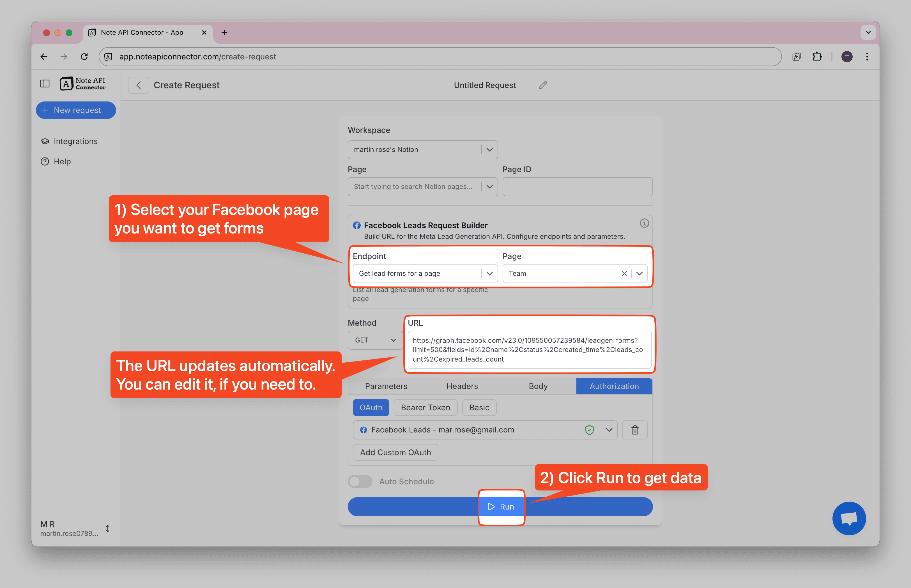
Task: Click the Untitled Request title
Action: click(x=485, y=85)
